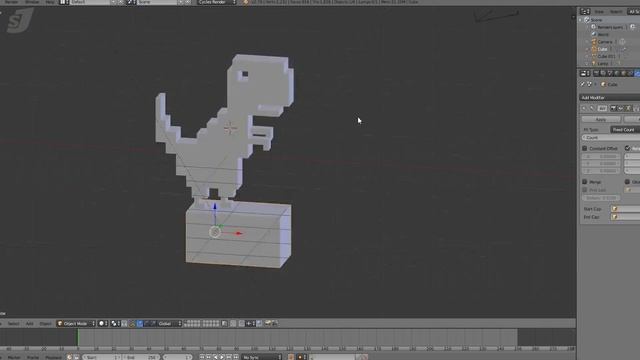Open the Add Modifier dropdown

click(610, 98)
